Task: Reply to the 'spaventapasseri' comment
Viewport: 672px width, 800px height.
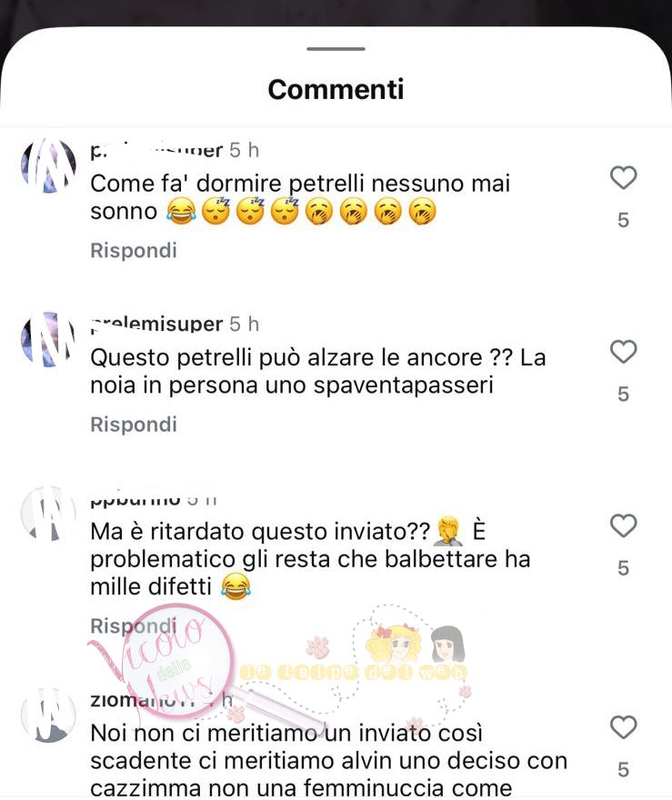Action: pos(134,425)
